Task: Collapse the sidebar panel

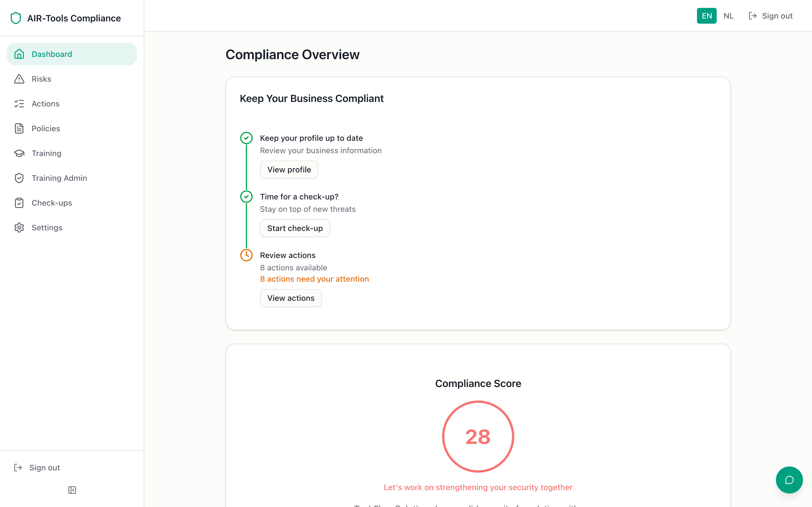Action: click(x=72, y=490)
